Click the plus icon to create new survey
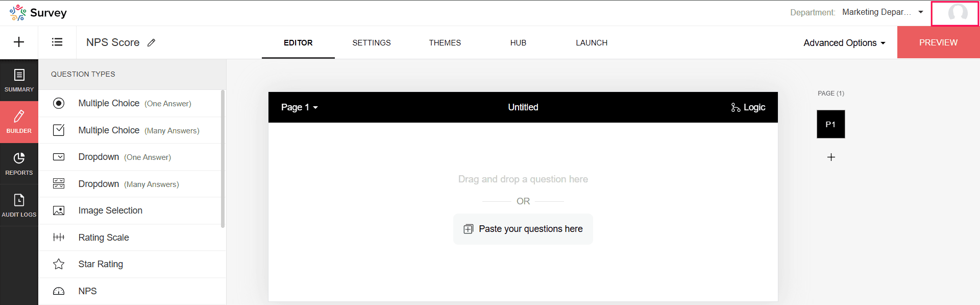This screenshot has height=305, width=980. tap(19, 42)
